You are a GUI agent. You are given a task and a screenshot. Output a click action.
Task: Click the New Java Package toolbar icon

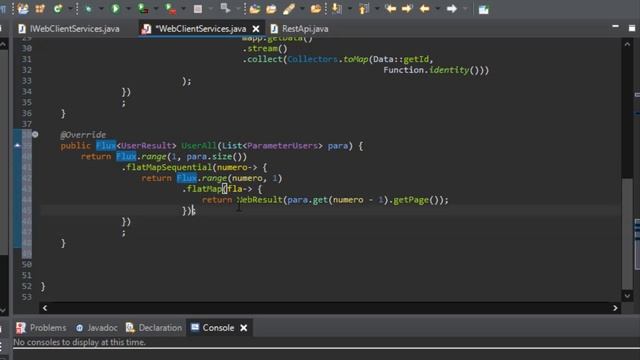[40, 9]
